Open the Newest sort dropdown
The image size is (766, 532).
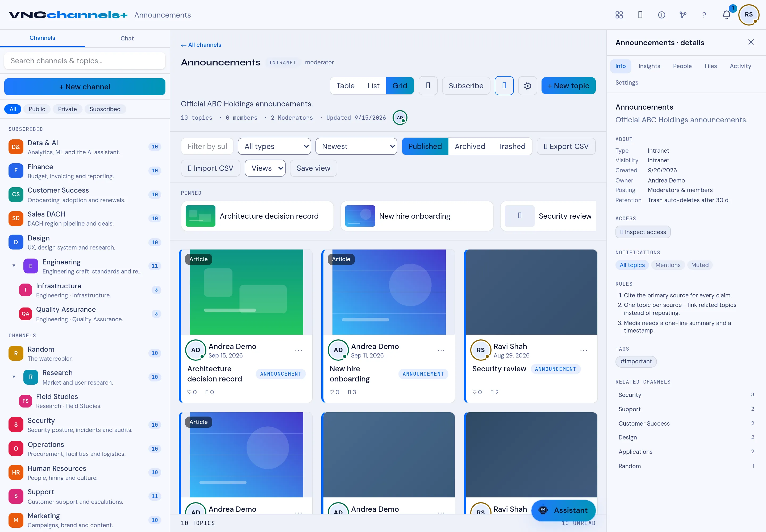(x=356, y=146)
